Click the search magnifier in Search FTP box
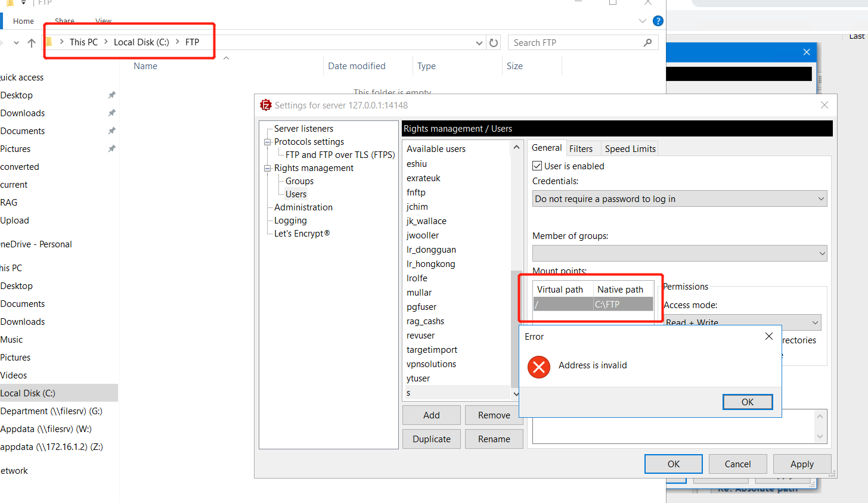868x503 pixels. pyautogui.click(x=647, y=43)
